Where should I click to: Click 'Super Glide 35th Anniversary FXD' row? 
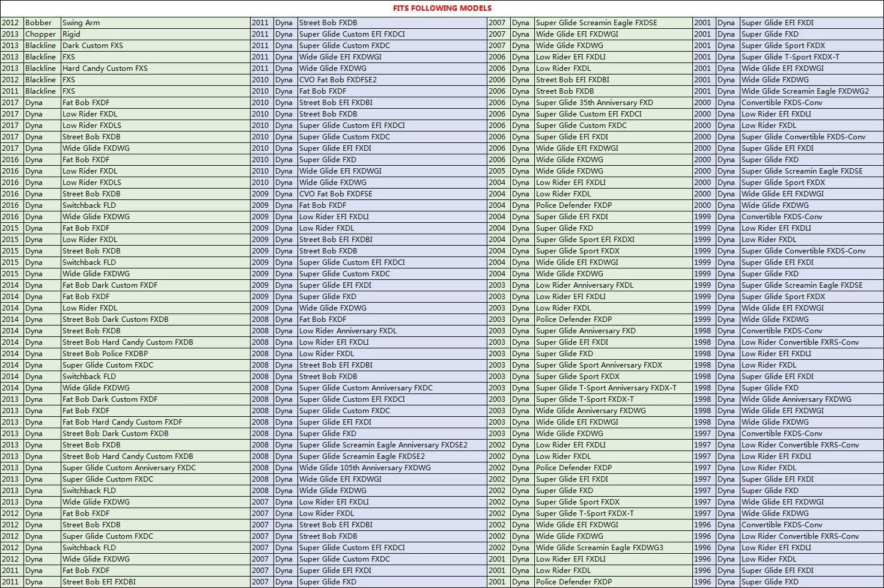coord(594,103)
